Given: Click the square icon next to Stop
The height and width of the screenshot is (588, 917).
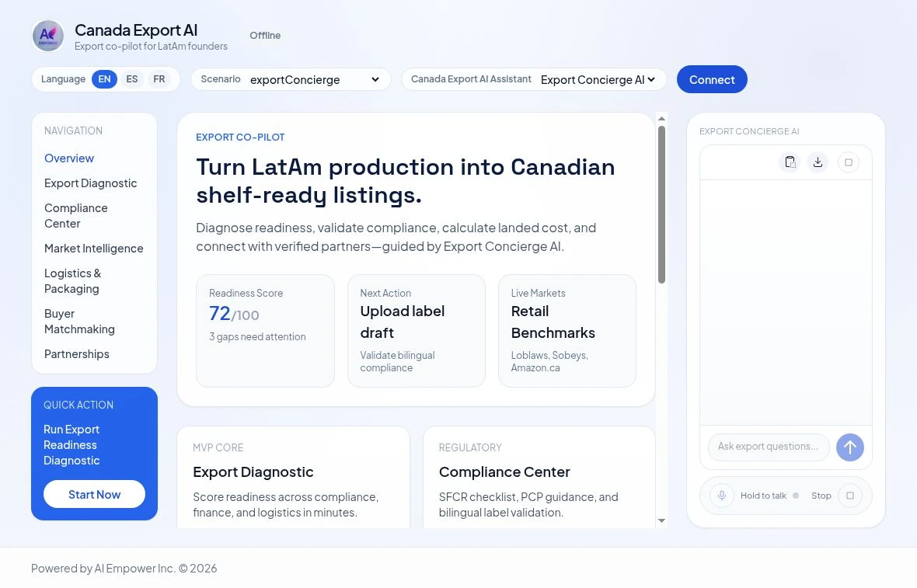Looking at the screenshot, I should [x=849, y=496].
